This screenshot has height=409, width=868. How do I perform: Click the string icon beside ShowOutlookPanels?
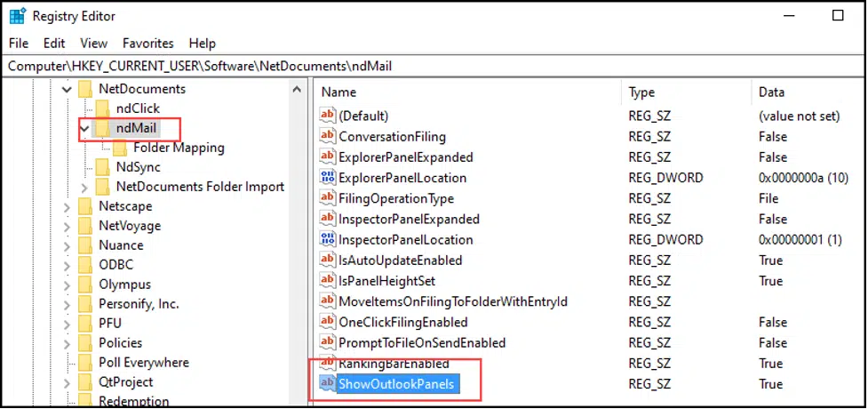click(328, 383)
